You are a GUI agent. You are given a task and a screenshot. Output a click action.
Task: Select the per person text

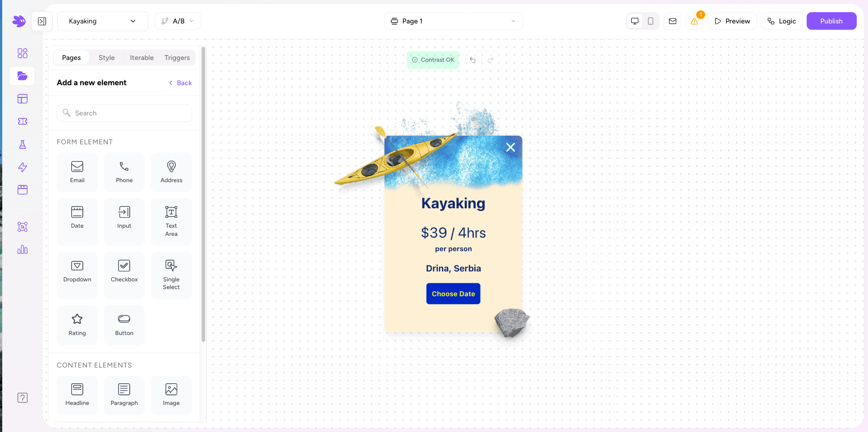pyautogui.click(x=453, y=249)
